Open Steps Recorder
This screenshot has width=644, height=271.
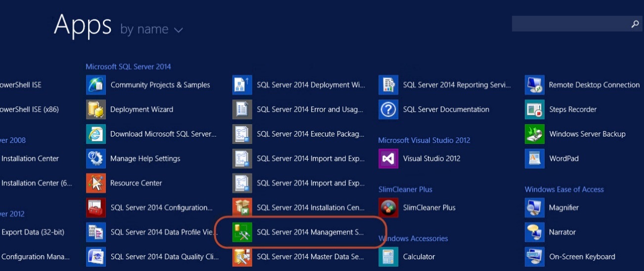pos(561,109)
